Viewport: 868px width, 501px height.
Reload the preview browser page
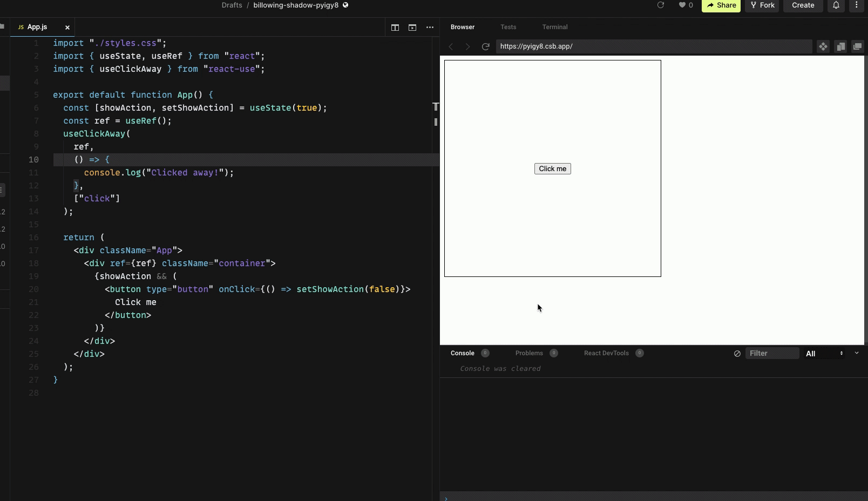click(x=485, y=46)
